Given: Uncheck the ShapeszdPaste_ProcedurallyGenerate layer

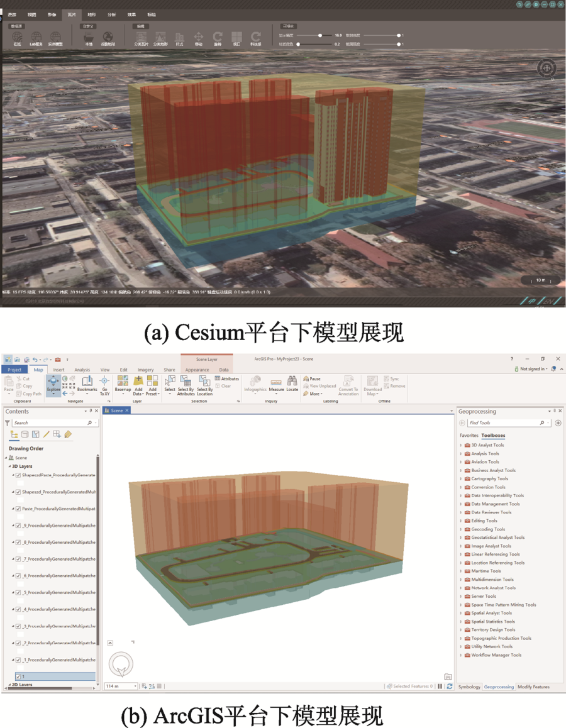Looking at the screenshot, I should pyautogui.click(x=18, y=475).
